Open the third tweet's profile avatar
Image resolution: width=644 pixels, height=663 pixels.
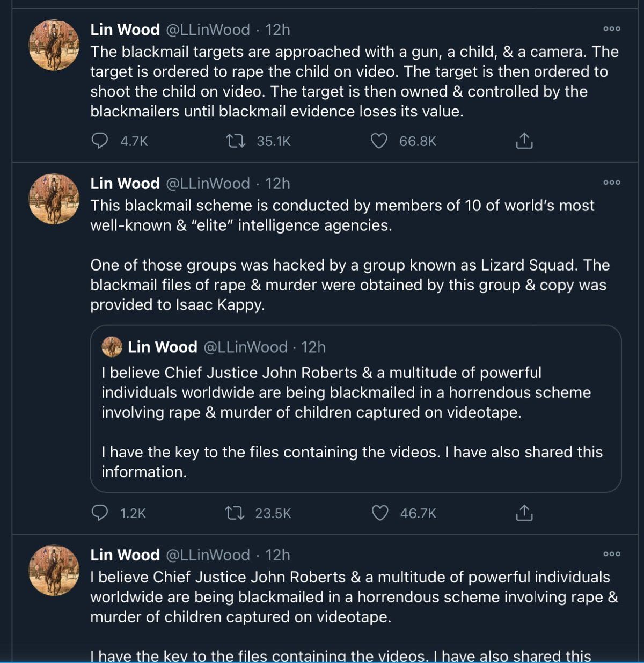pyautogui.click(x=54, y=570)
